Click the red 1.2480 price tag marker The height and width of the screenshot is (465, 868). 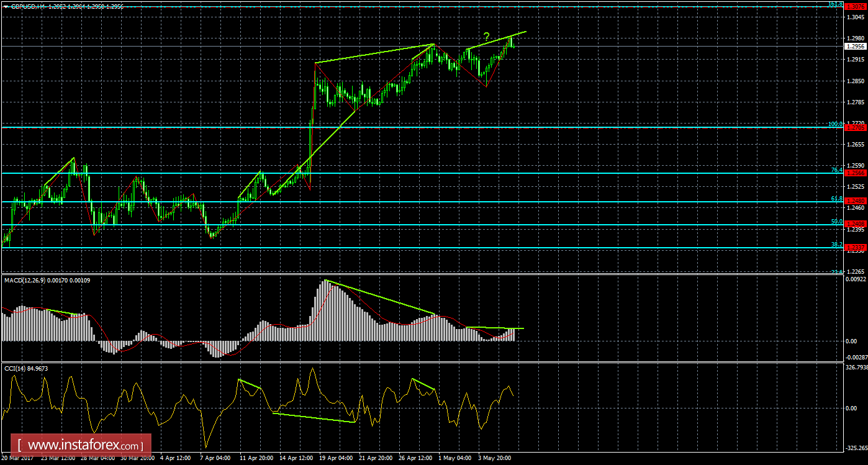[x=854, y=200]
